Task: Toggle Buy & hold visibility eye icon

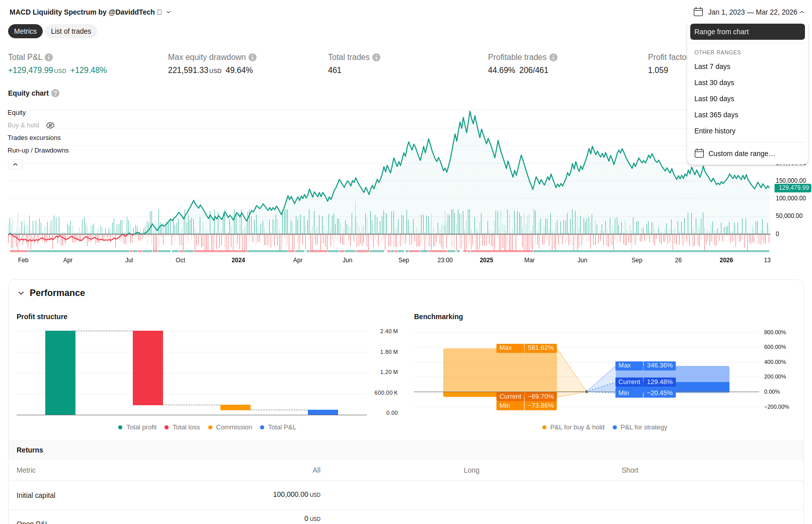Action: tap(50, 125)
